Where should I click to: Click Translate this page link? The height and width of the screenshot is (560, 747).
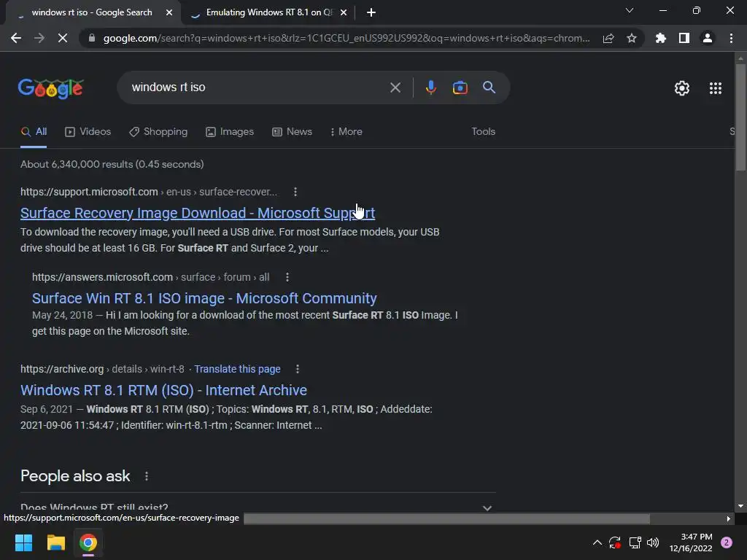237,369
